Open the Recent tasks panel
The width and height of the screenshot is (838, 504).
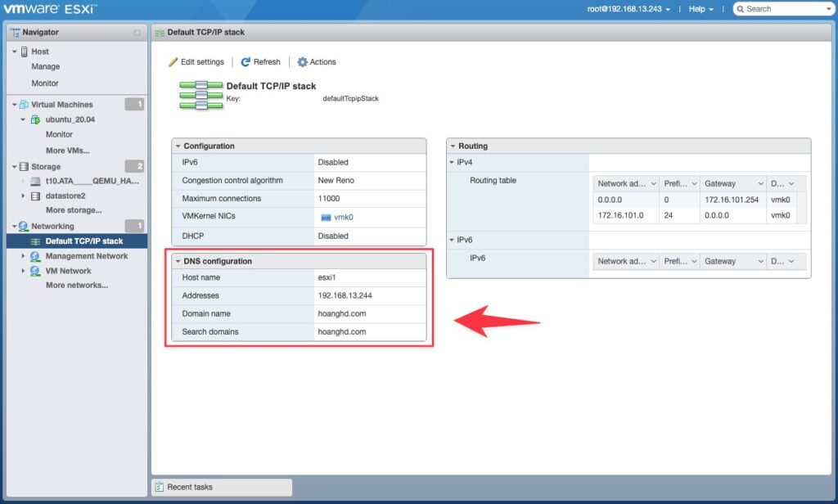pyautogui.click(x=222, y=487)
